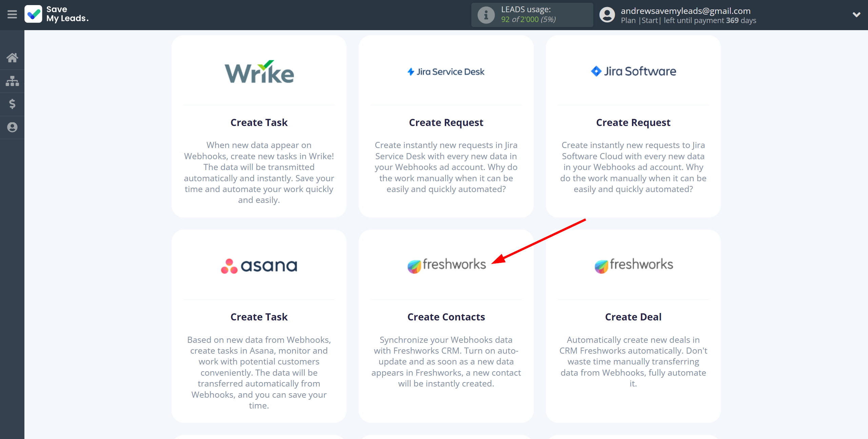Go to Home via sidebar icon
Screen dimensions: 868x439
coord(12,58)
